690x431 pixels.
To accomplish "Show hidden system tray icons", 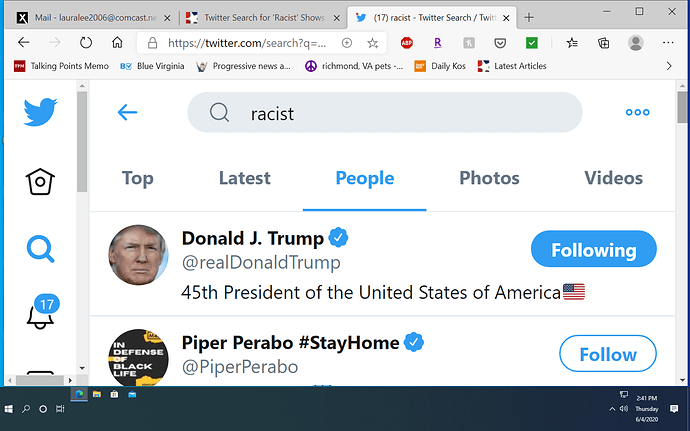I will click(x=612, y=409).
